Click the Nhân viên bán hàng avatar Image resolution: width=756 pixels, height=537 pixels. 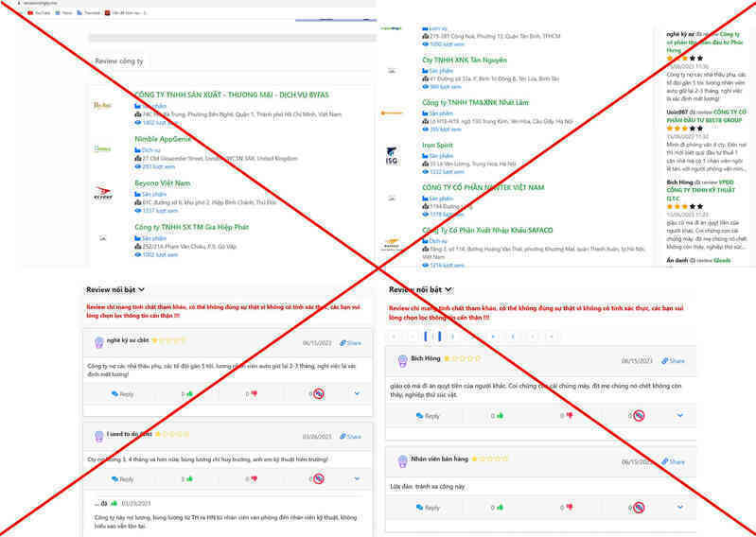(402, 461)
